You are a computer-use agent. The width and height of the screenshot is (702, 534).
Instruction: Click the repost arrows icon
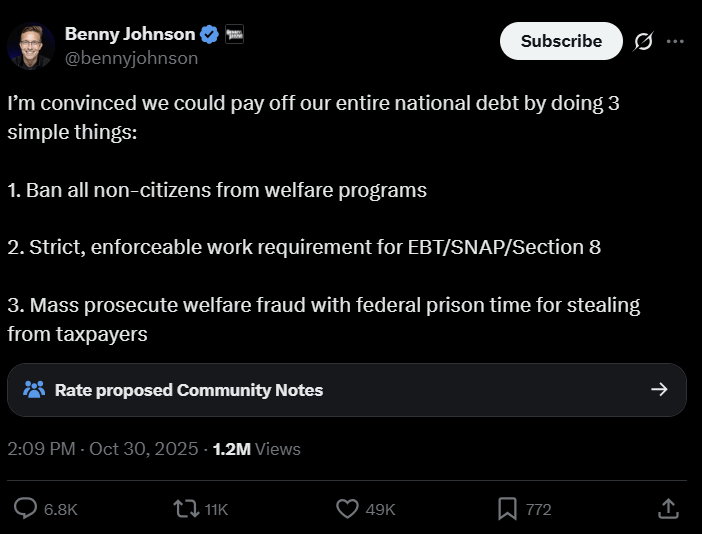coord(185,509)
